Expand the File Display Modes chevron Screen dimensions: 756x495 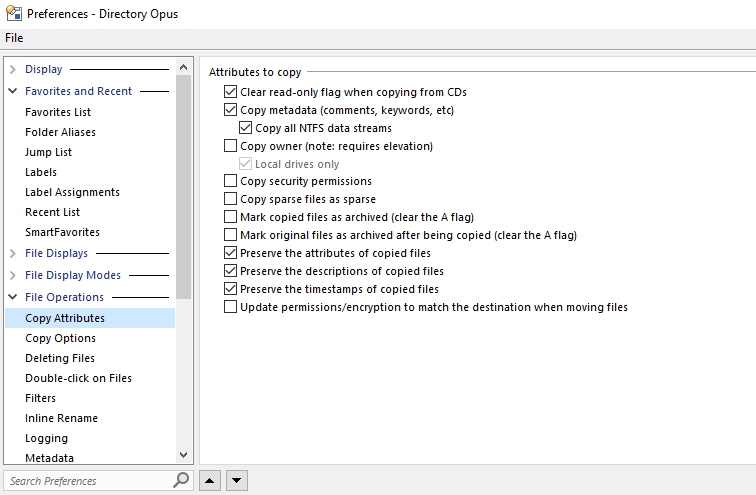coord(13,275)
